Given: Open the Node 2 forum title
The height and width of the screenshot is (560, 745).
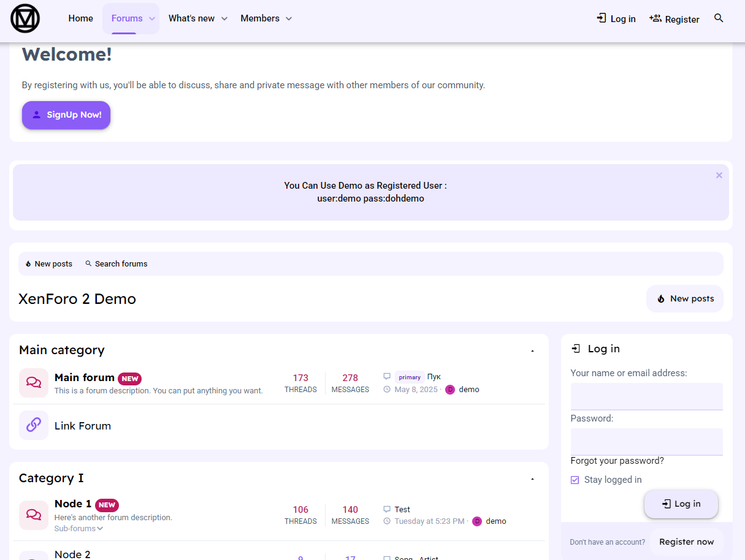Looking at the screenshot, I should [72, 554].
